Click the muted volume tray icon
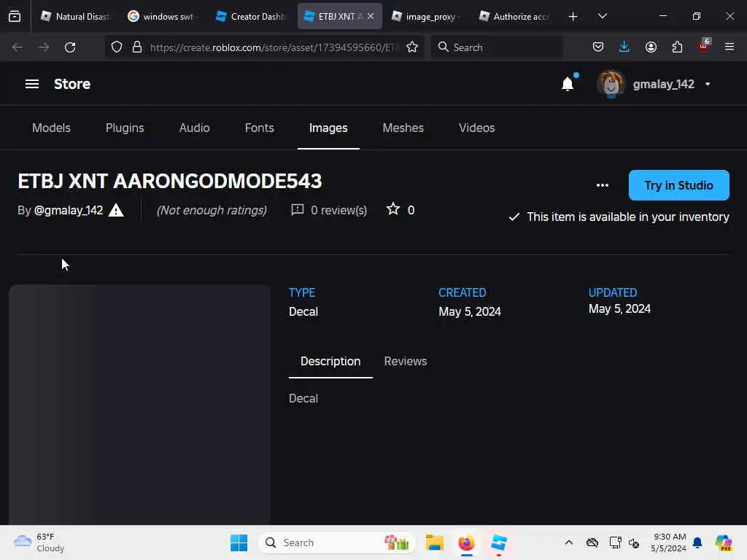The width and height of the screenshot is (747, 560). [x=634, y=542]
